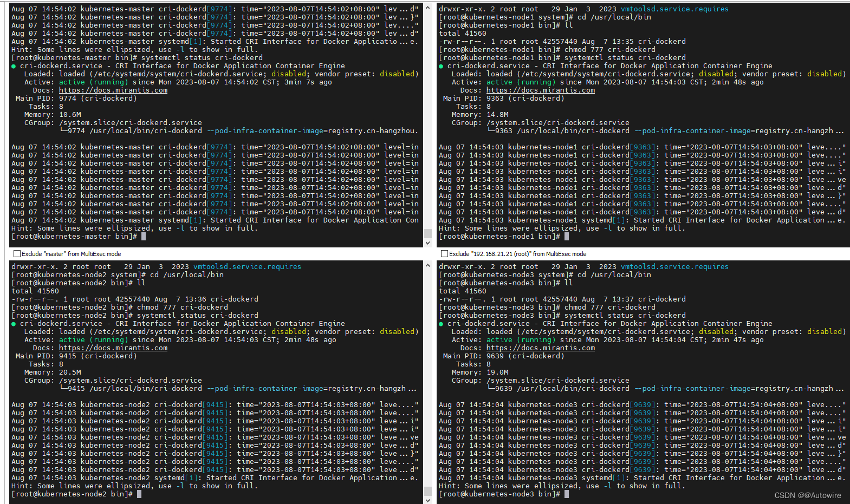This screenshot has height=504, width=850.
Task: Click CGroup process line "9415 /usr/local/bin/cri-dockerd"
Action: (x=238, y=389)
